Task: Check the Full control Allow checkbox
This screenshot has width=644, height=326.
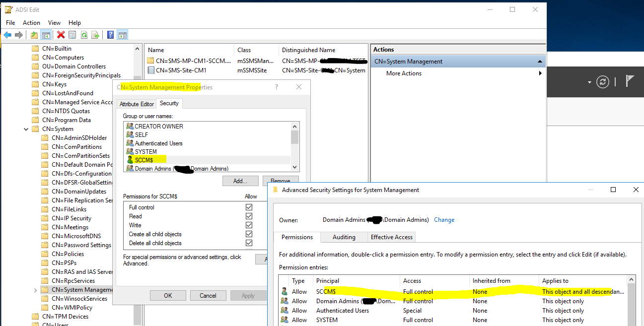Action: coord(250,207)
